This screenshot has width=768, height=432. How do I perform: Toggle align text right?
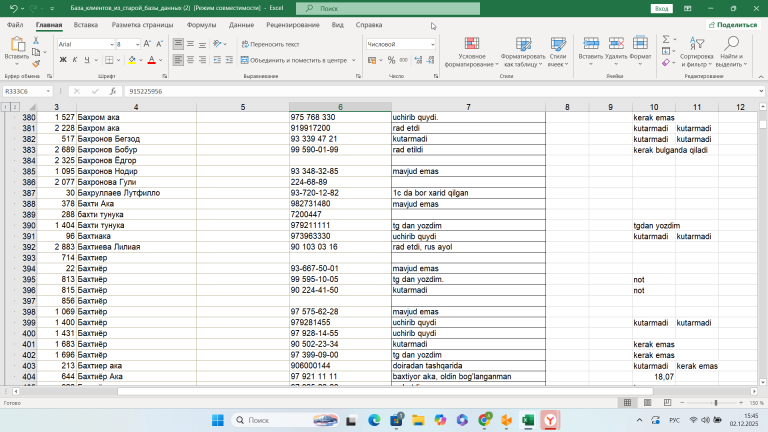click(x=202, y=60)
